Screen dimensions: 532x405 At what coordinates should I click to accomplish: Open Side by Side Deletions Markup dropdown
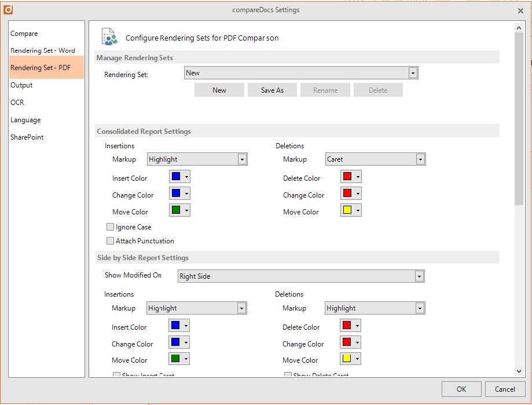[x=375, y=308]
